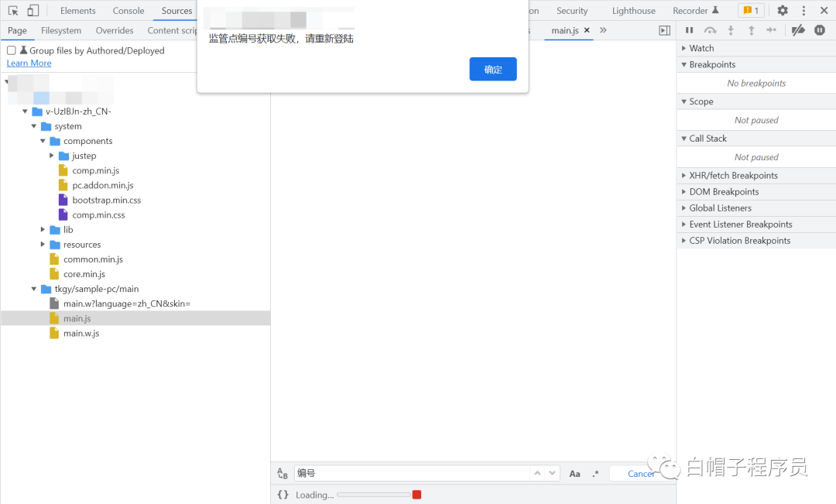Click the step icon in debugger toolbar
This screenshot has height=504, width=836.
click(772, 30)
